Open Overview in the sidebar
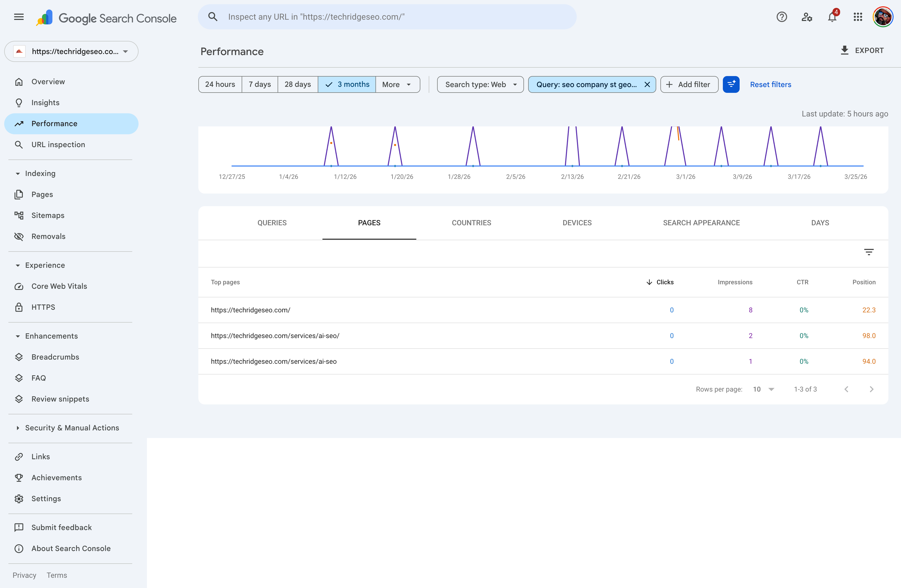901x588 pixels. (71, 82)
